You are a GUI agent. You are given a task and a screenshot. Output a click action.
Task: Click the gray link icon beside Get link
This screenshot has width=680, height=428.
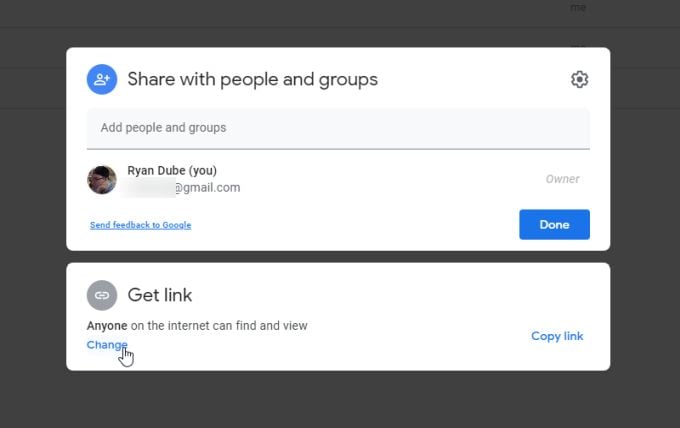(101, 295)
